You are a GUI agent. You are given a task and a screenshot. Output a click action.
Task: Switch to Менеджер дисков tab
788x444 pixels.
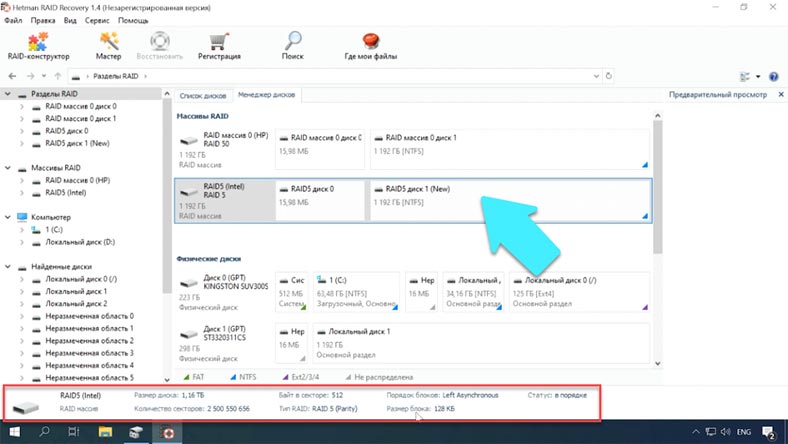(x=266, y=95)
